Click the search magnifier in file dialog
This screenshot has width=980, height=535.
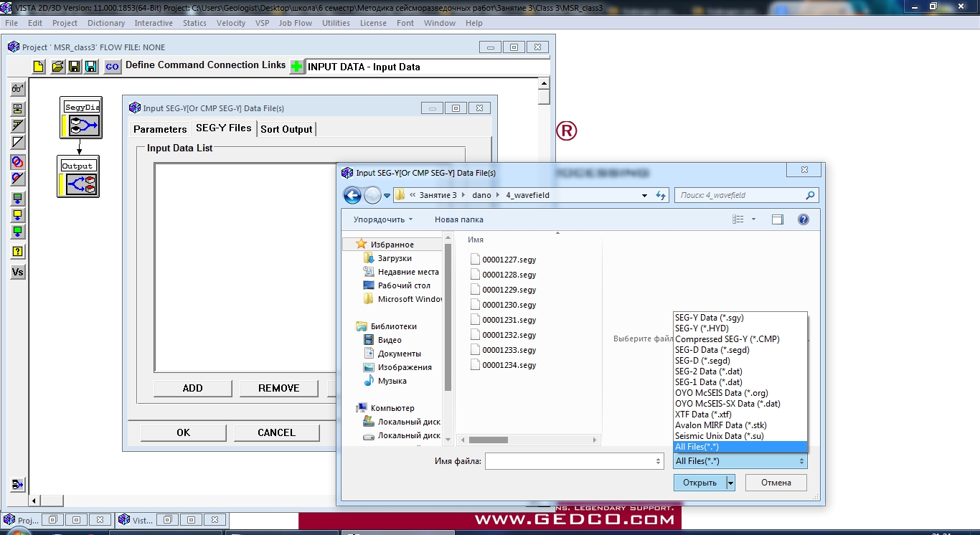click(810, 195)
